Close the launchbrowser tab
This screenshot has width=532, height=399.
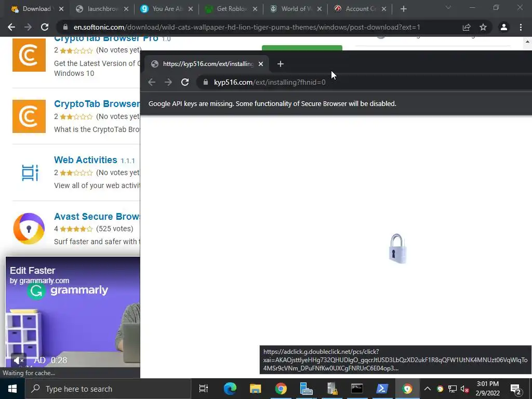[x=126, y=9]
